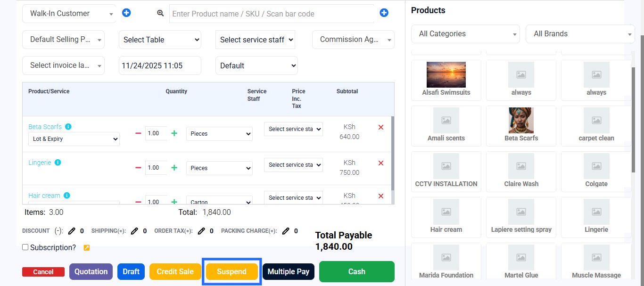Open Lot & Expiry dropdown for Beta Scarfs
The height and width of the screenshot is (286, 644).
point(74,139)
